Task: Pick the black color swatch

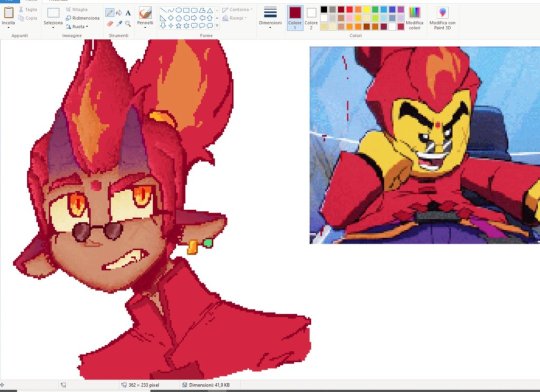Action: click(324, 9)
